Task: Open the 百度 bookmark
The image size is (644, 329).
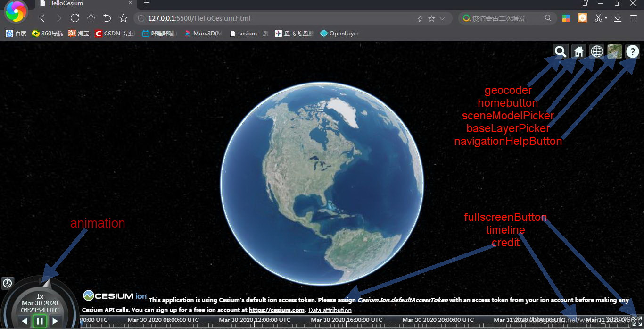Action: (17, 34)
